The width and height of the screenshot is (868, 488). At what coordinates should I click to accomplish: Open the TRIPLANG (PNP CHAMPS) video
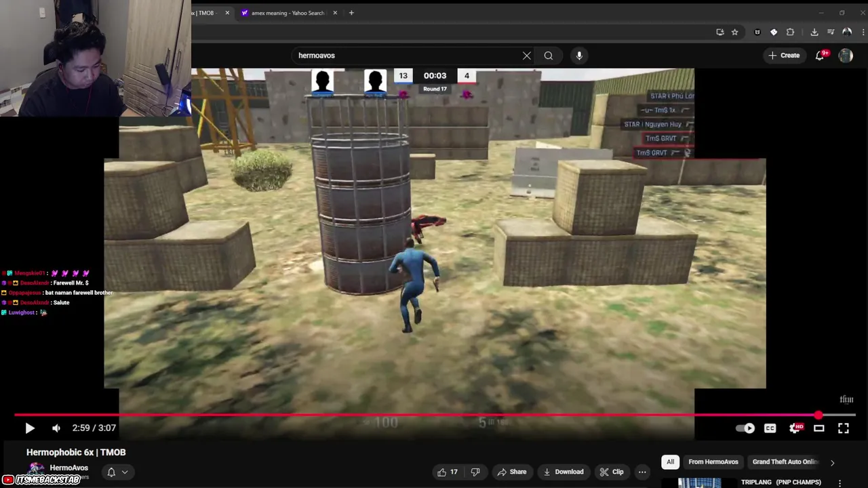tap(781, 482)
